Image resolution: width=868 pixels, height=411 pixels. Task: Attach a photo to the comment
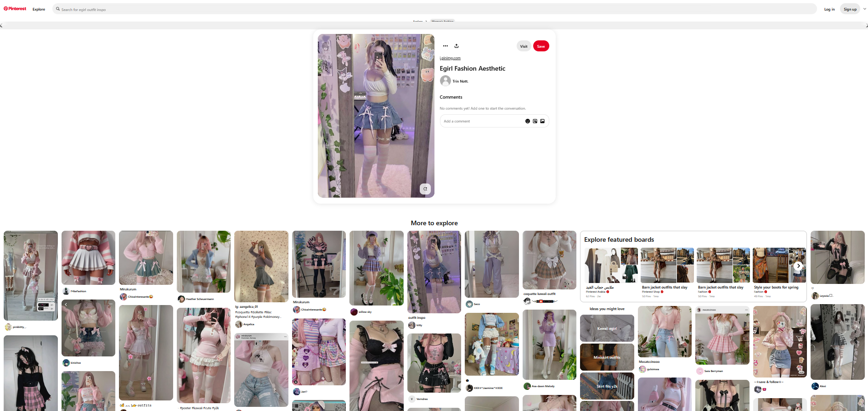tap(542, 121)
